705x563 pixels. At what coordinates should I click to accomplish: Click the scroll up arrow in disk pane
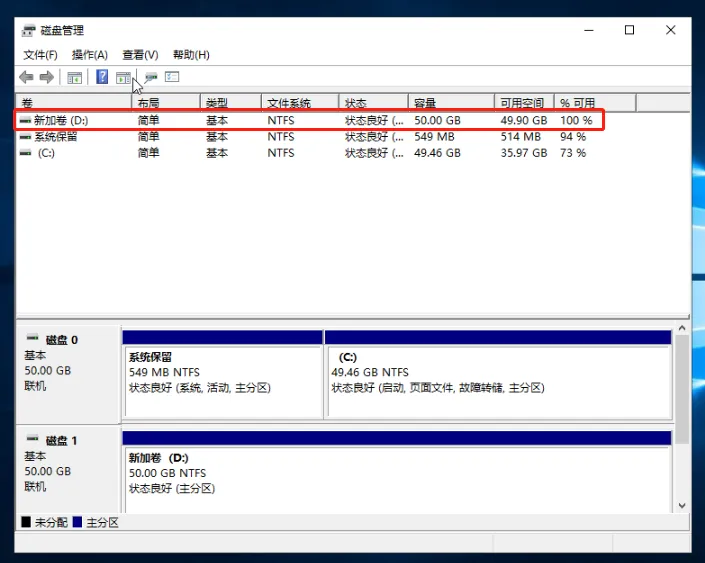[682, 328]
